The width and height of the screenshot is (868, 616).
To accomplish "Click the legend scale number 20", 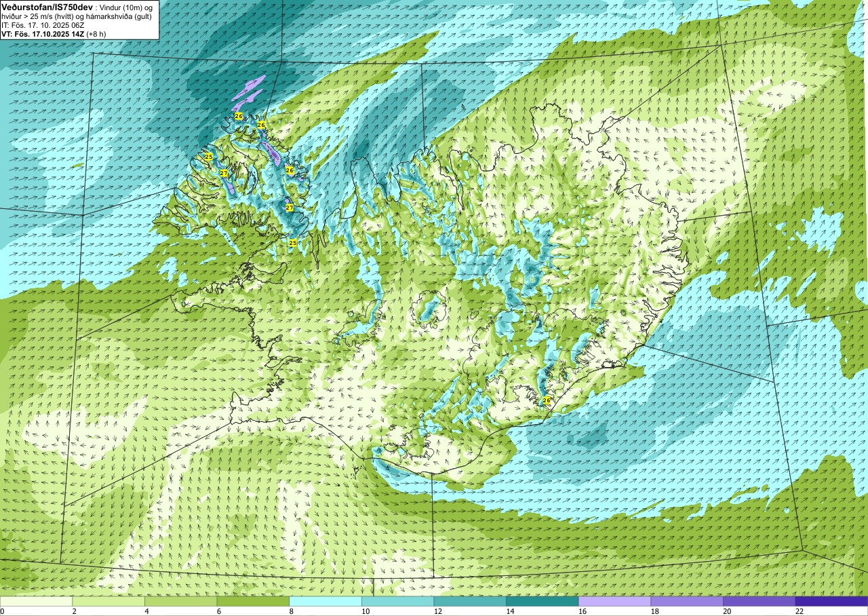I will click(x=728, y=611).
